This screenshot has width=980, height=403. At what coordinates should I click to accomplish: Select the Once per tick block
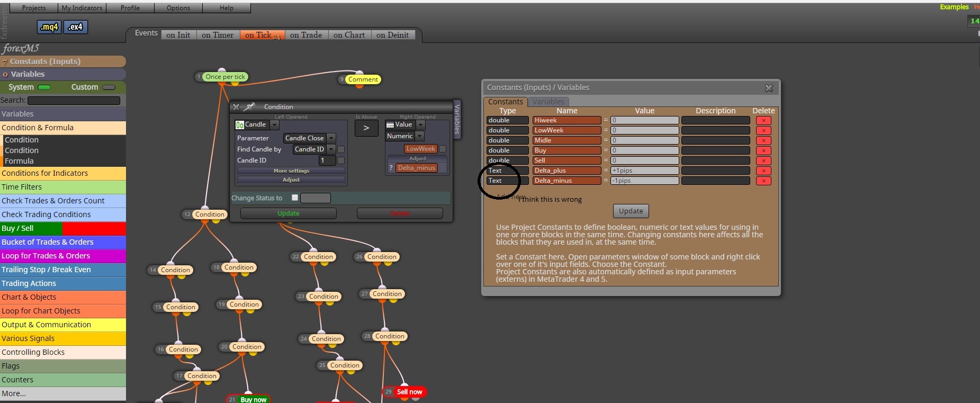coord(225,77)
